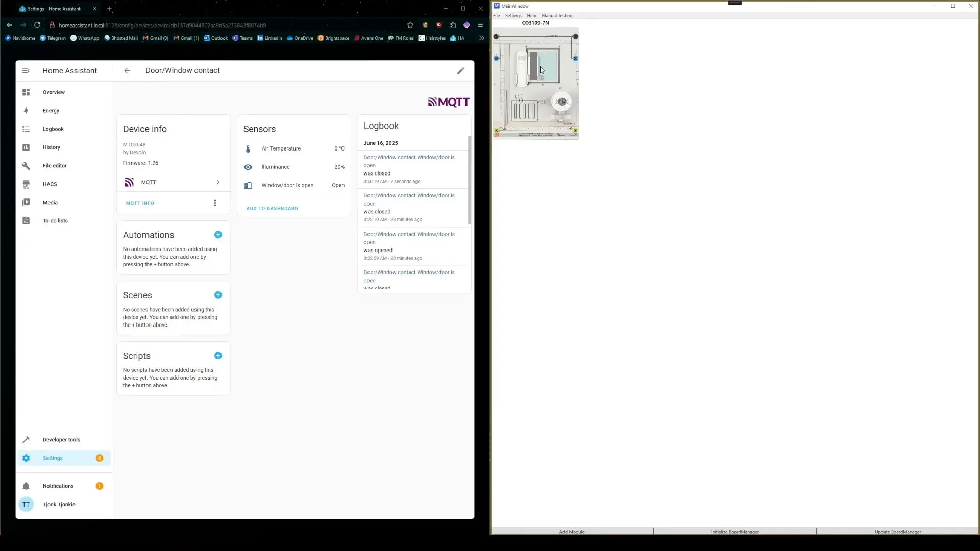The height and width of the screenshot is (551, 980).
Task: Show more bookmarks via double chevron
Action: tap(481, 38)
